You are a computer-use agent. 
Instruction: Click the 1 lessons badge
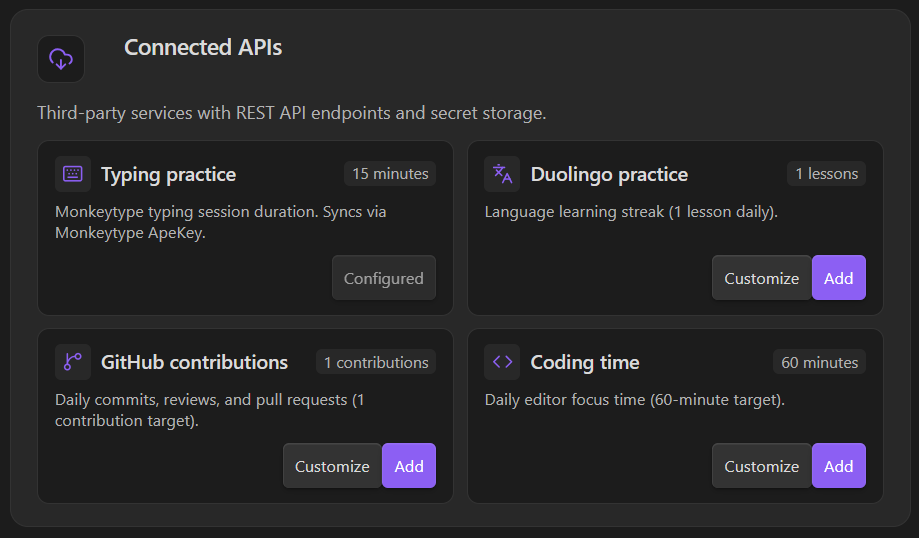pos(826,174)
